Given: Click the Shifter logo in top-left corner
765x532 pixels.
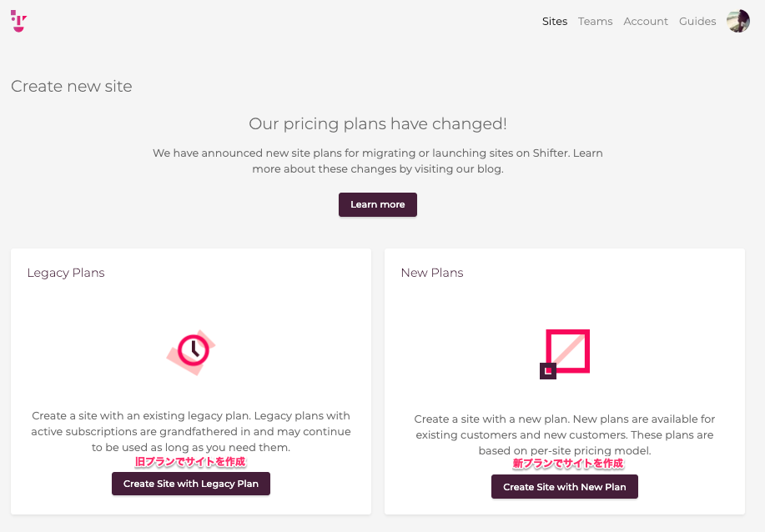Looking at the screenshot, I should [18, 21].
